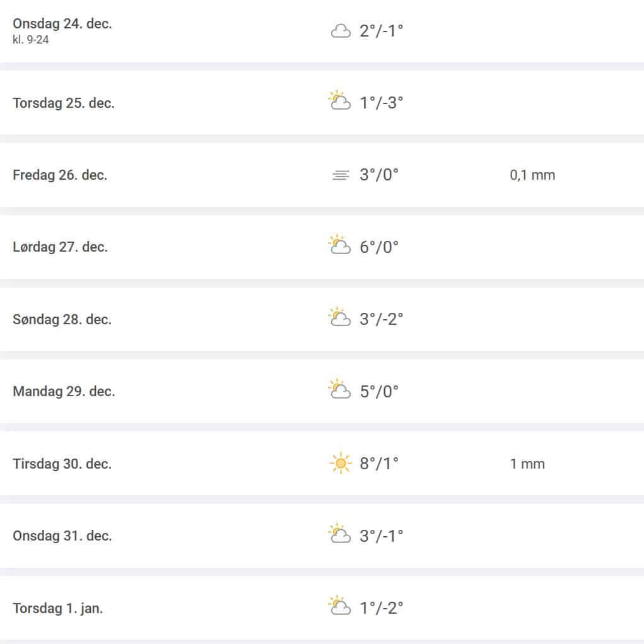
Task: Select the Torsdag 1. jan. date text
Action: [57, 608]
